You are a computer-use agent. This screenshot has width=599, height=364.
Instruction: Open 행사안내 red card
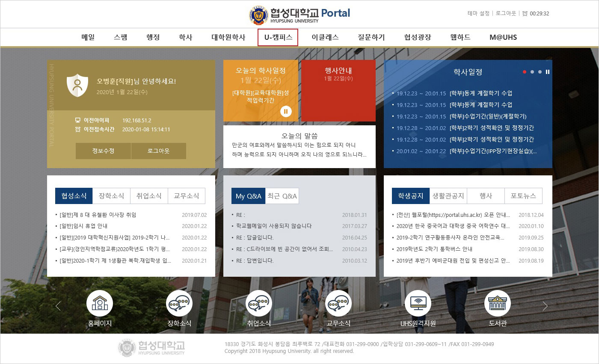pos(338,91)
